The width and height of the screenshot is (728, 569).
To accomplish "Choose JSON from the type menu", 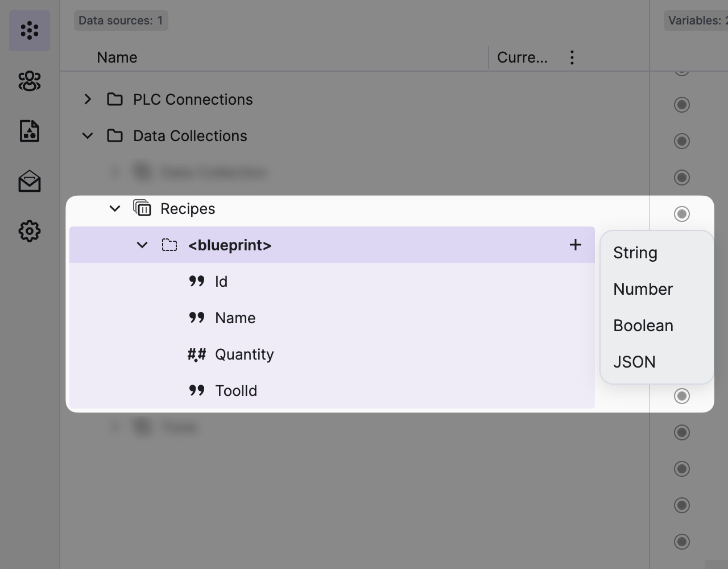I will [634, 362].
